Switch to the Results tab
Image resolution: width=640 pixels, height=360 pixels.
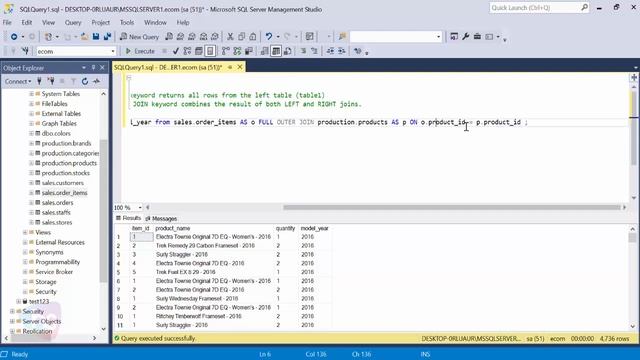128,218
